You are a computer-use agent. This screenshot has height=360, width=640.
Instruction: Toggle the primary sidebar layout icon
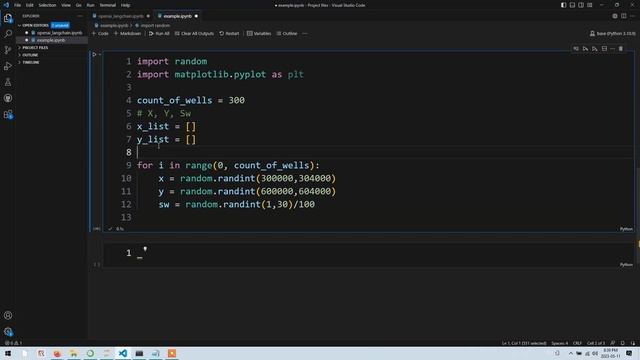pyautogui.click(x=563, y=5)
